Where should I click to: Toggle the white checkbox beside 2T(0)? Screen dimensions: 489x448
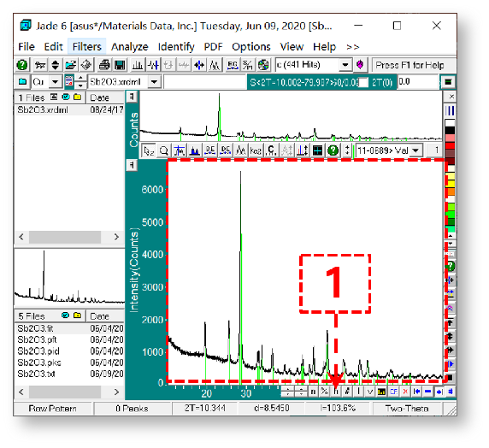[363, 82]
